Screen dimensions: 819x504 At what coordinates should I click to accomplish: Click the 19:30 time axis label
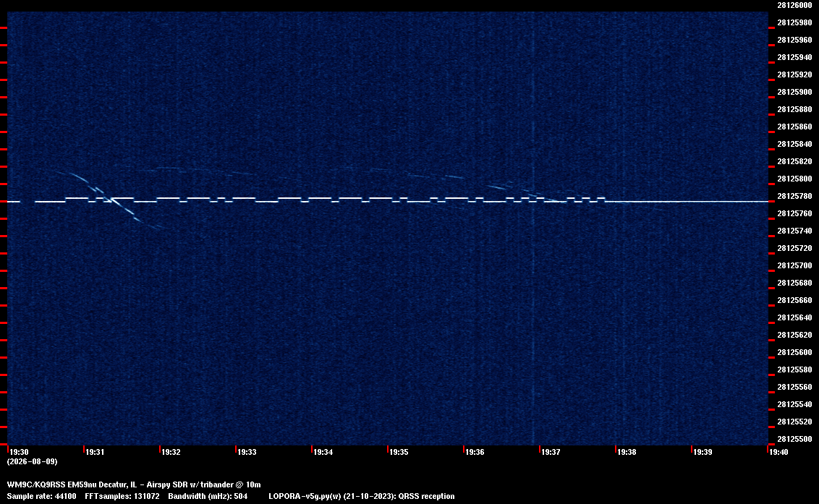click(x=19, y=452)
